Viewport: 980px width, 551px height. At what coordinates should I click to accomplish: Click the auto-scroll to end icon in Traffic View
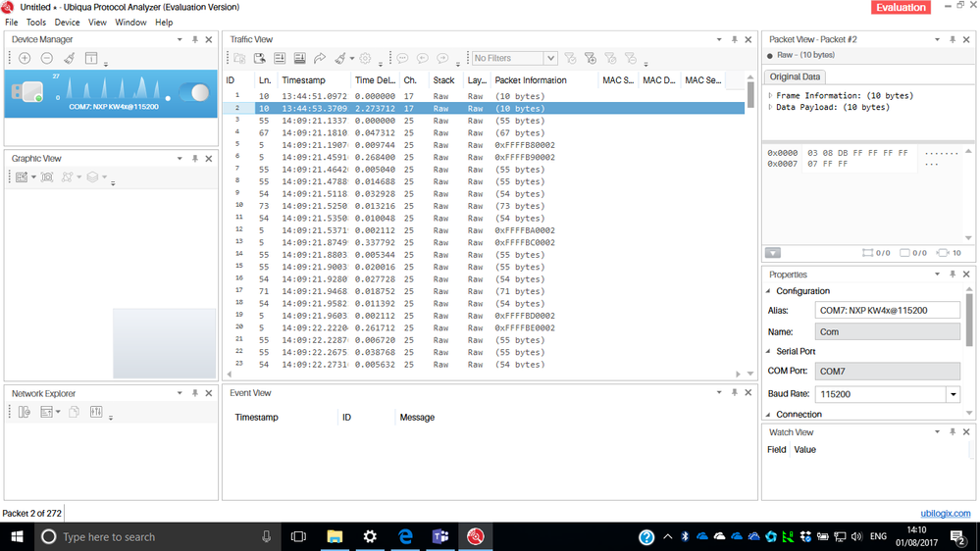click(x=299, y=58)
